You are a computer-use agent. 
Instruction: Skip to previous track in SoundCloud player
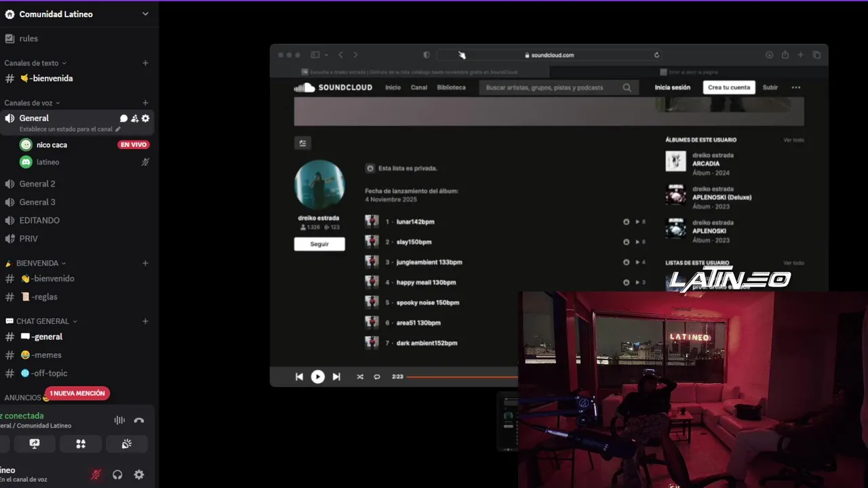[x=299, y=377]
